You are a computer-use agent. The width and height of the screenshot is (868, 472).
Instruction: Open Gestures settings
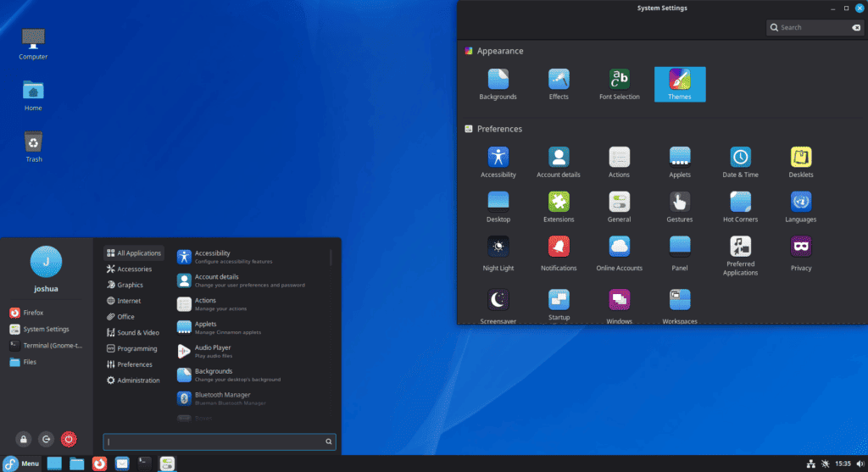pyautogui.click(x=680, y=207)
